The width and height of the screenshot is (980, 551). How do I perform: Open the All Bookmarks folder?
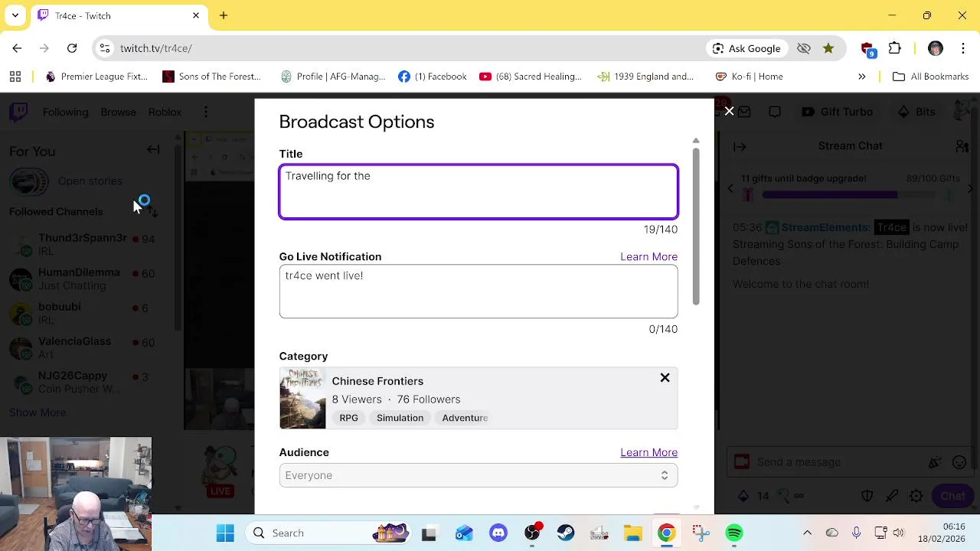point(930,77)
